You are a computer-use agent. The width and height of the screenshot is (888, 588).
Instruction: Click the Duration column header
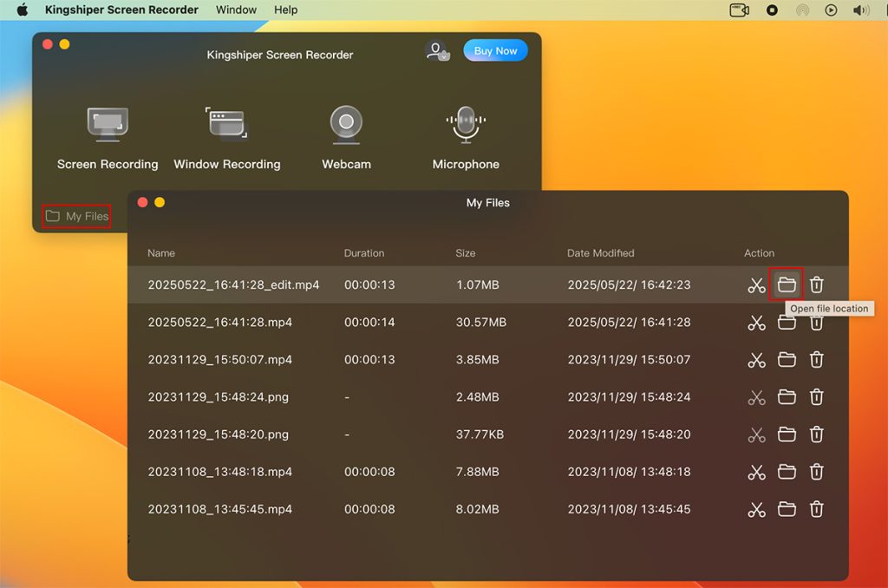364,253
